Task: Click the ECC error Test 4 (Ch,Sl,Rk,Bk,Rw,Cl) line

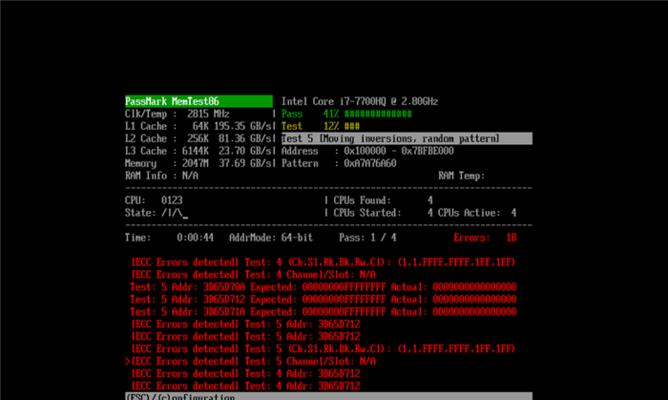Action: coord(323,262)
